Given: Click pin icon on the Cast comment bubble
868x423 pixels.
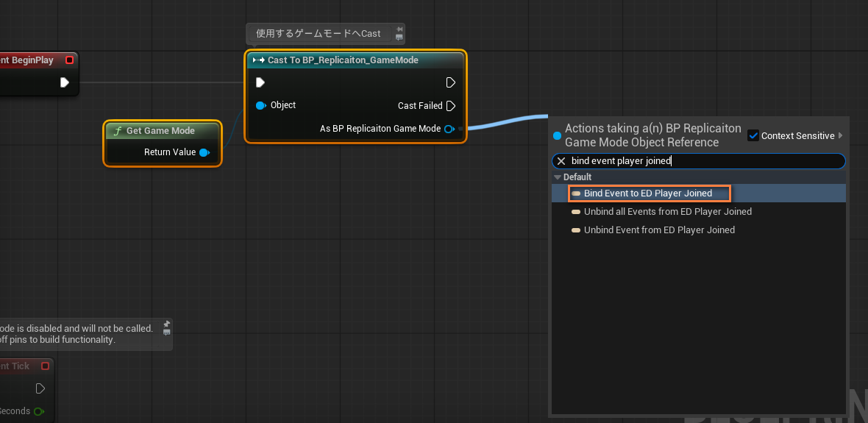Looking at the screenshot, I should 399,29.
